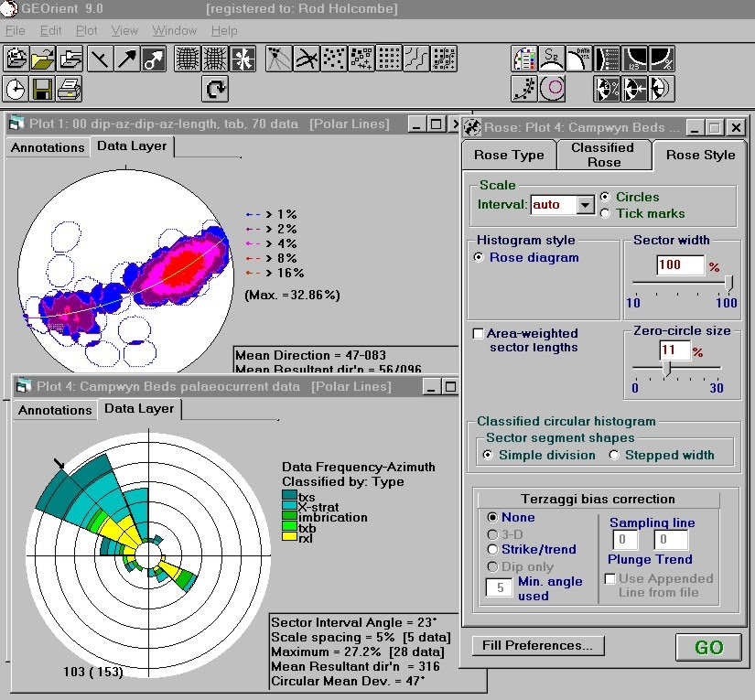Viewport: 755px width, 700px height.
Task: Click the Sampling line Trend field
Action: click(x=671, y=540)
